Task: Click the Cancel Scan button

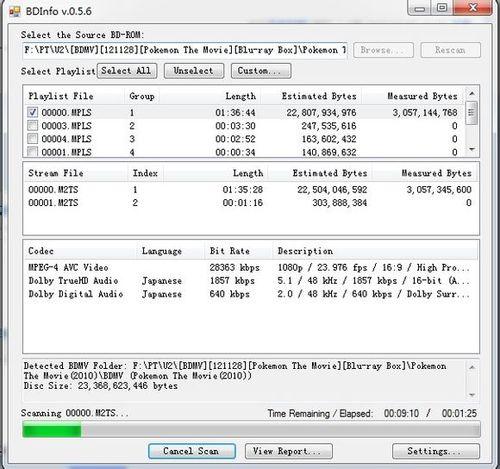Action: click(192, 451)
